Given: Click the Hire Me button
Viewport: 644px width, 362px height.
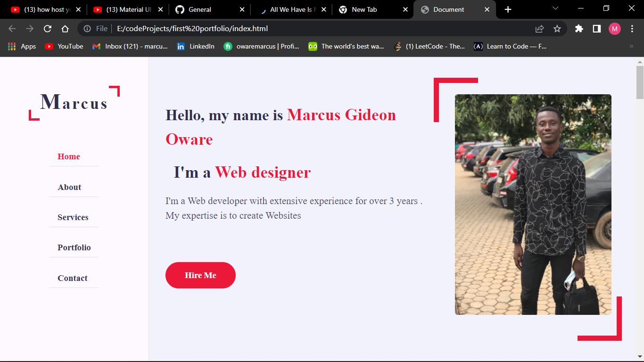Looking at the screenshot, I should coord(200,275).
